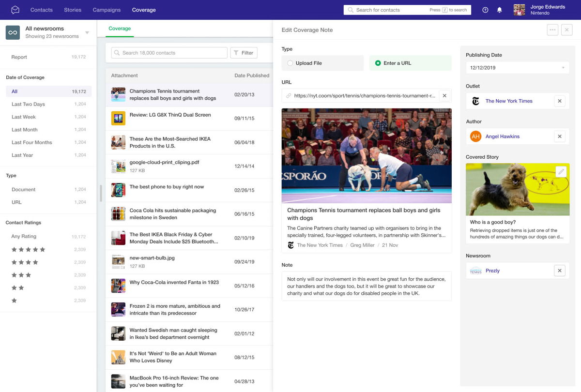Open Contacts in top navigation

pos(42,10)
